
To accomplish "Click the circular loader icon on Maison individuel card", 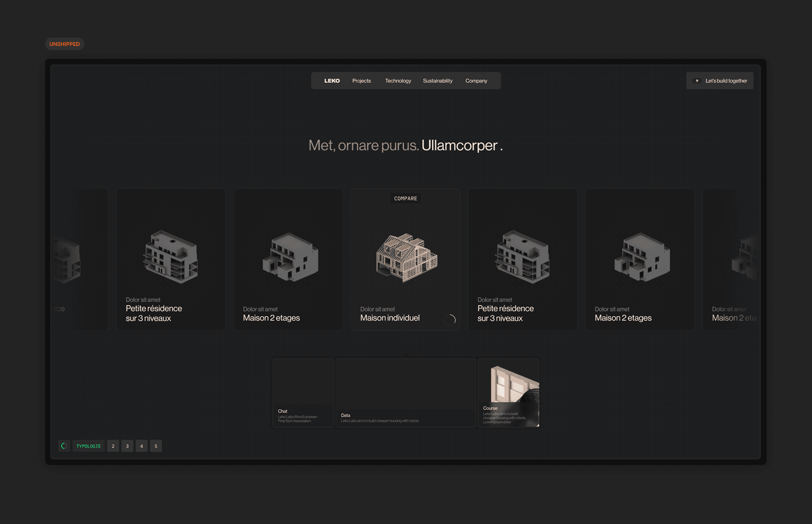I will point(450,320).
